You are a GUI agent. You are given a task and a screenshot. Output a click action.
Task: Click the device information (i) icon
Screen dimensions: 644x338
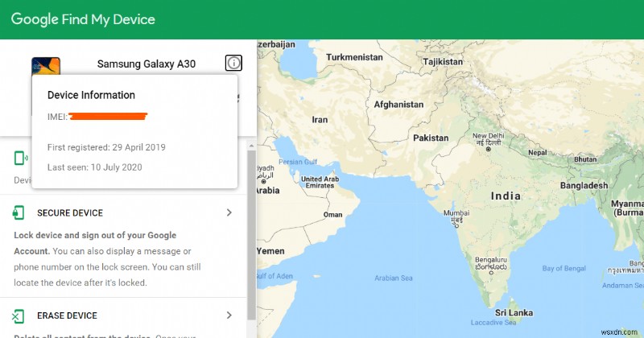tap(233, 63)
